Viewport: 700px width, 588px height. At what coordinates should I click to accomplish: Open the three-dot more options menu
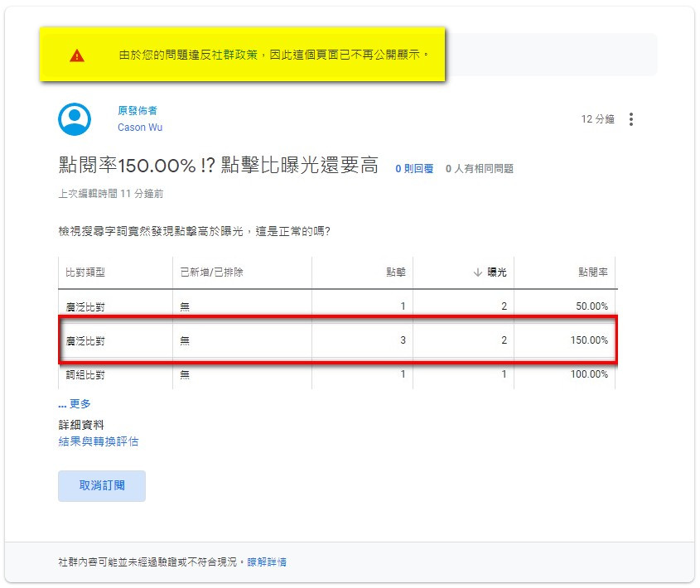pos(630,119)
